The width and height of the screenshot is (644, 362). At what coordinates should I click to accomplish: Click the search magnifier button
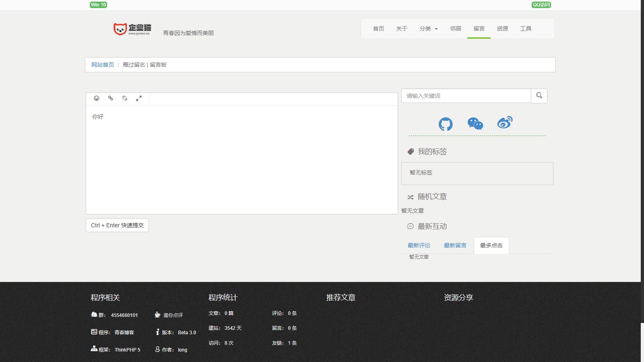point(539,96)
